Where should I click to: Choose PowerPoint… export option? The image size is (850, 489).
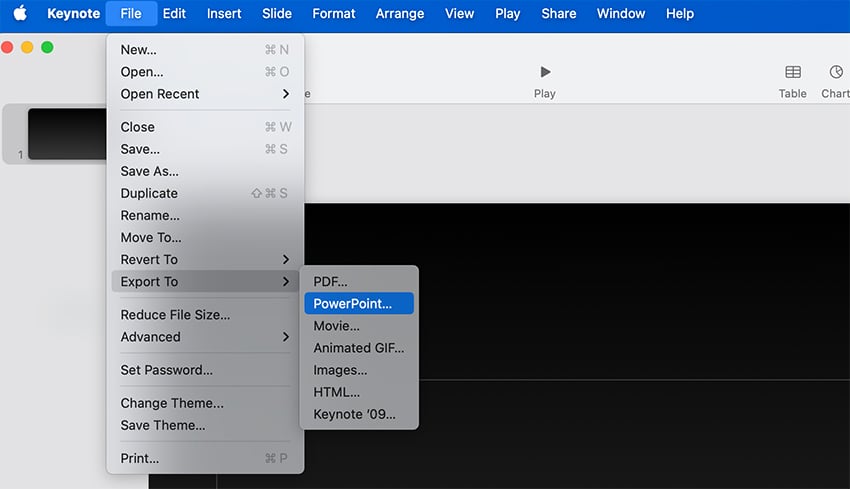click(x=353, y=303)
